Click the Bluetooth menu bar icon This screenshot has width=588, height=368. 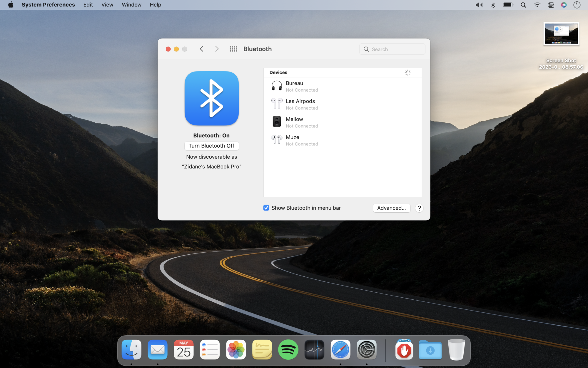coord(493,5)
